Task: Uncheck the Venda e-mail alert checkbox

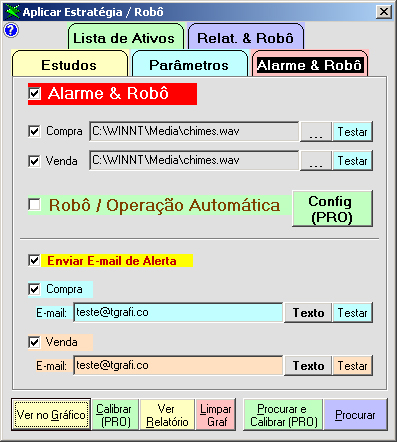Action: point(35,342)
